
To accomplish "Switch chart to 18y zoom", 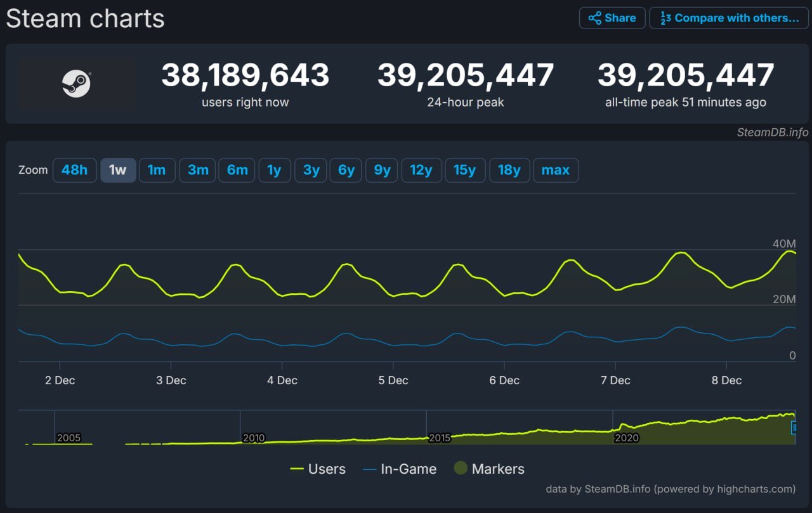I will tap(509, 170).
